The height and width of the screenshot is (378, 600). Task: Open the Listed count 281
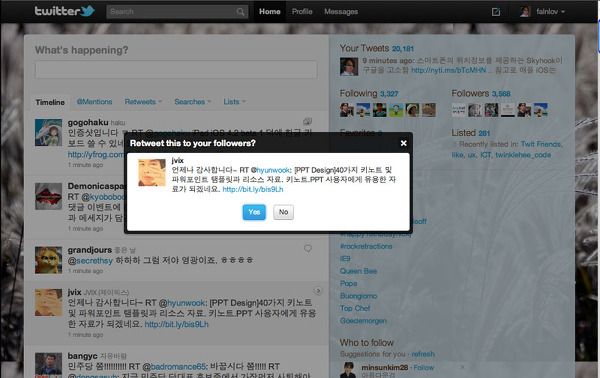484,133
